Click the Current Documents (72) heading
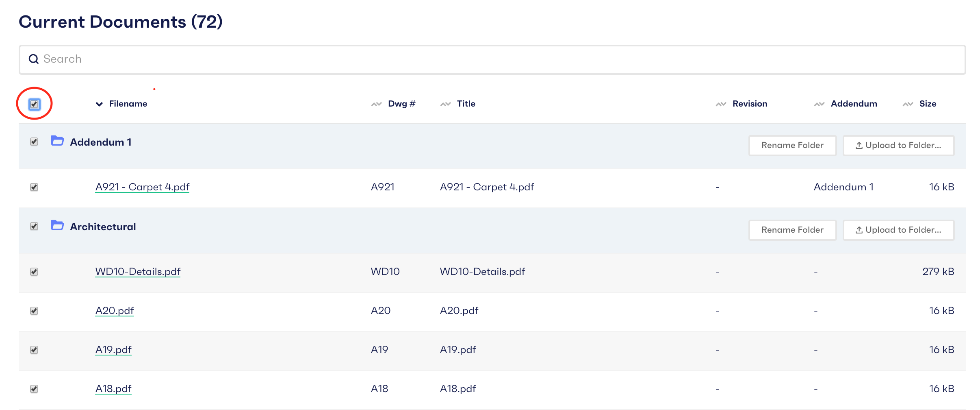The height and width of the screenshot is (410, 980). pyautogui.click(x=121, y=22)
